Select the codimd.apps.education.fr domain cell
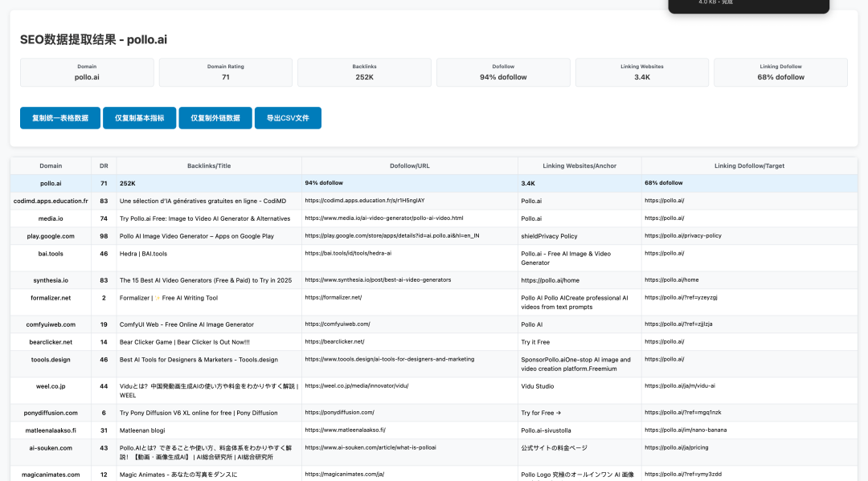 coord(51,202)
